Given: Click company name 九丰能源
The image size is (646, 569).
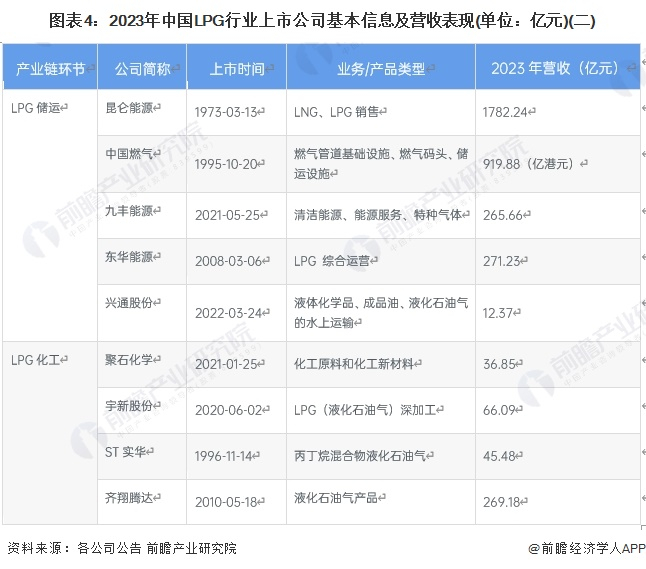Looking at the screenshot, I should [129, 211].
